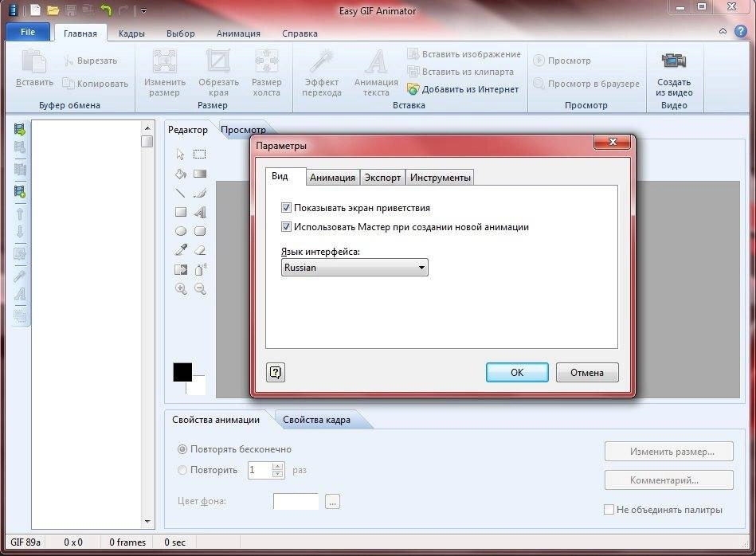The width and height of the screenshot is (756, 556).
Task: Collapse the ribbon with the chevron
Action: [723, 31]
